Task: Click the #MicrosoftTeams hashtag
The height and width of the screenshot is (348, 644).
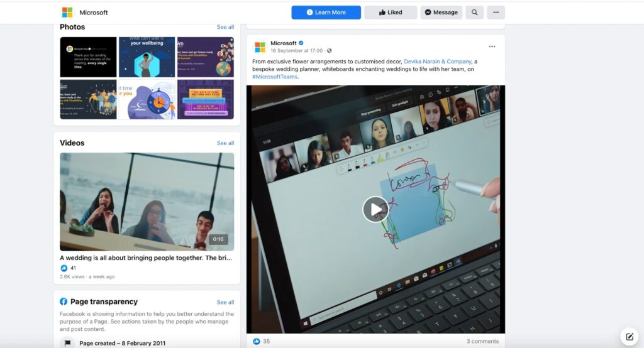Action: point(275,77)
